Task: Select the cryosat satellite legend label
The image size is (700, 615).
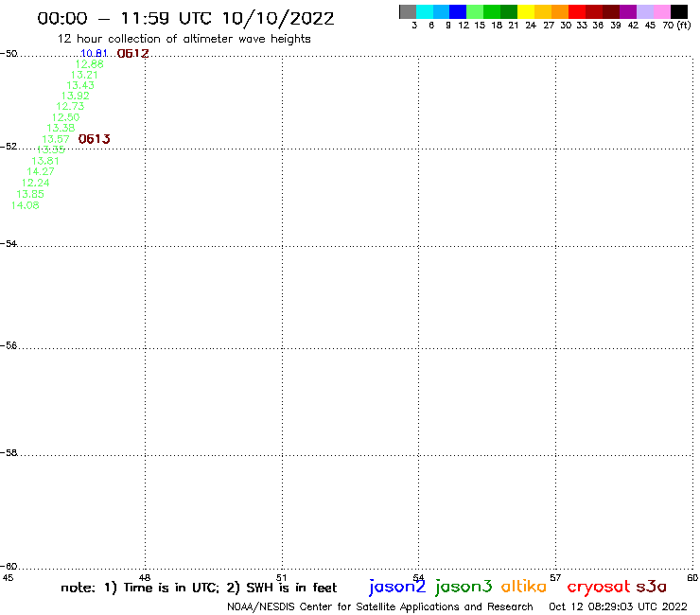Action: coord(598,587)
